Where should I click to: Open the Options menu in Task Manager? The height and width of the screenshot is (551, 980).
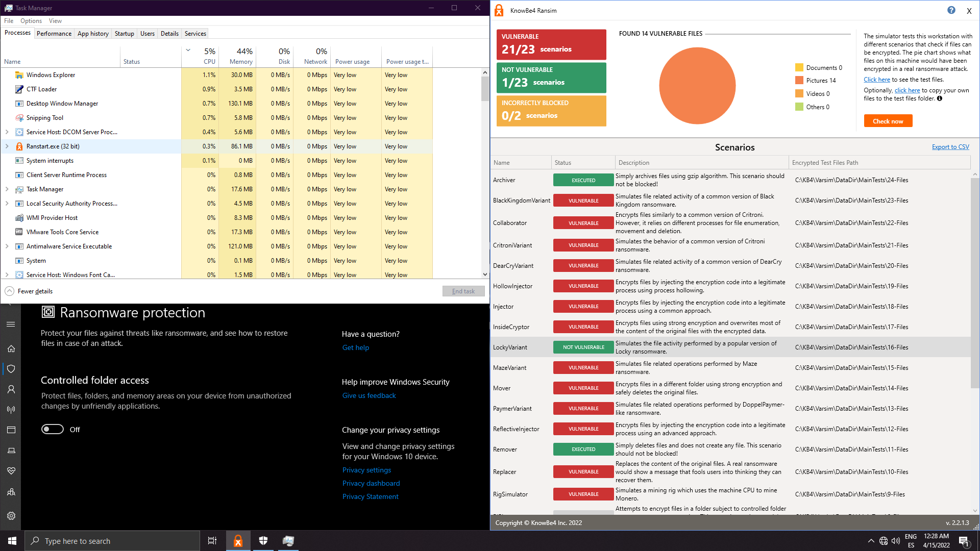pos(31,21)
